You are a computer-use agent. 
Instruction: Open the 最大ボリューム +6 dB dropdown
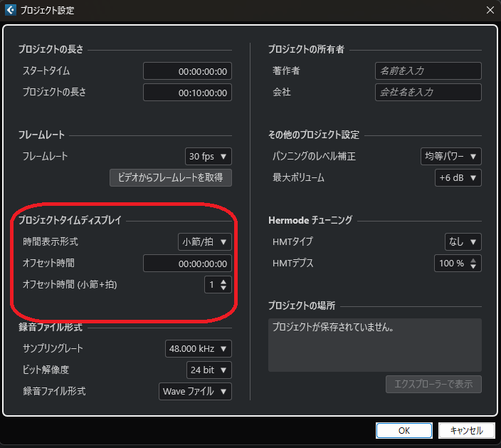(458, 178)
